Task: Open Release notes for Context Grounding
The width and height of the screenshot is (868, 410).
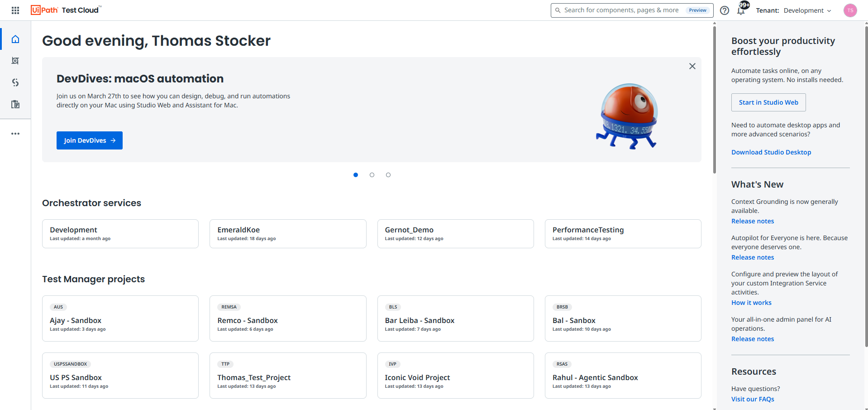Action: click(753, 221)
